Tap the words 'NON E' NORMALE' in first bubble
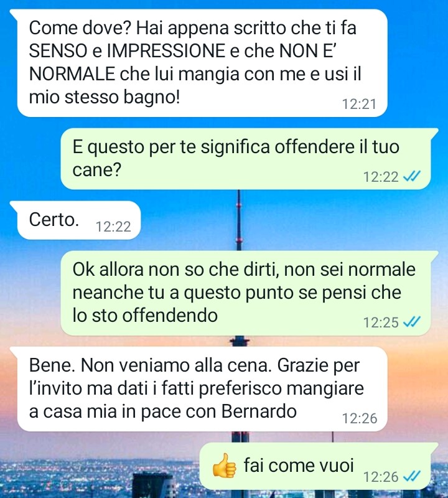 (182, 62)
